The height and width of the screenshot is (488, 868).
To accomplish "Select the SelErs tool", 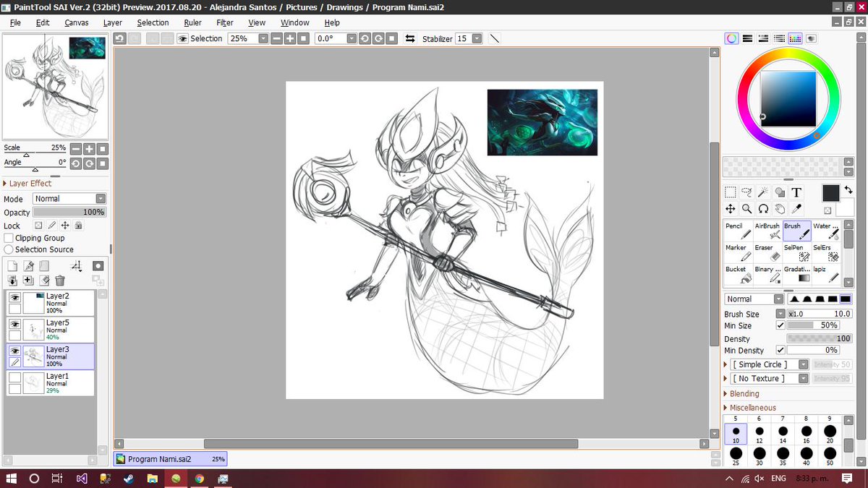I will coord(826,252).
